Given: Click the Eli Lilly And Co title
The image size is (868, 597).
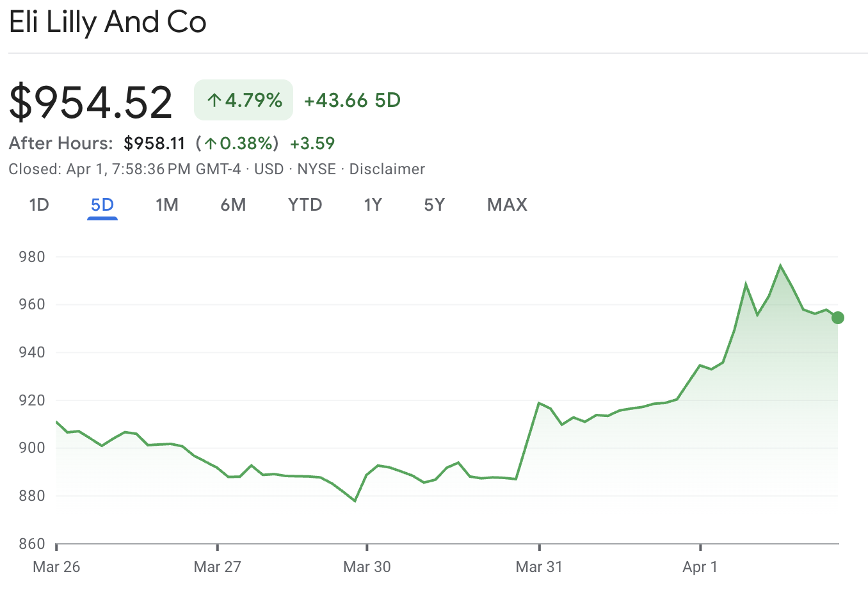Looking at the screenshot, I should 107,22.
